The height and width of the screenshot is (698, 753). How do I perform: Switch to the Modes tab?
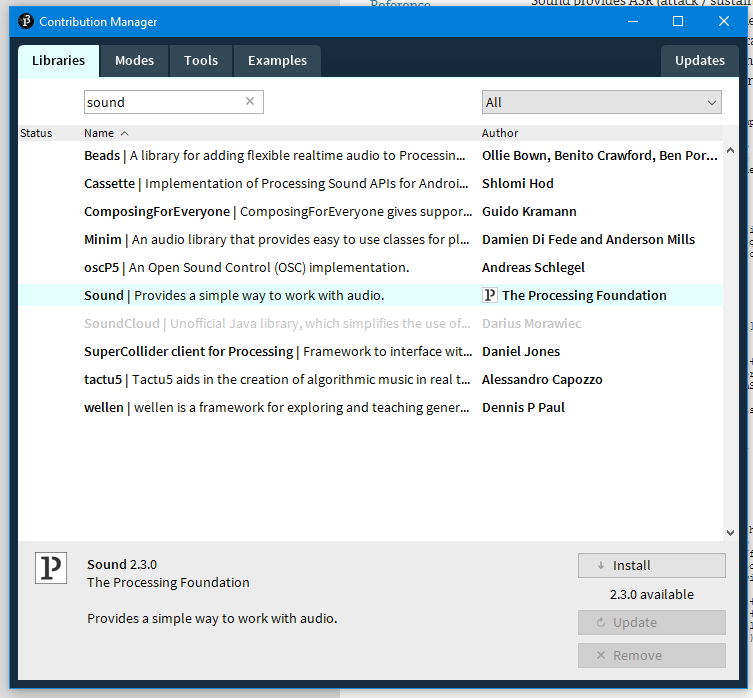click(x=134, y=61)
